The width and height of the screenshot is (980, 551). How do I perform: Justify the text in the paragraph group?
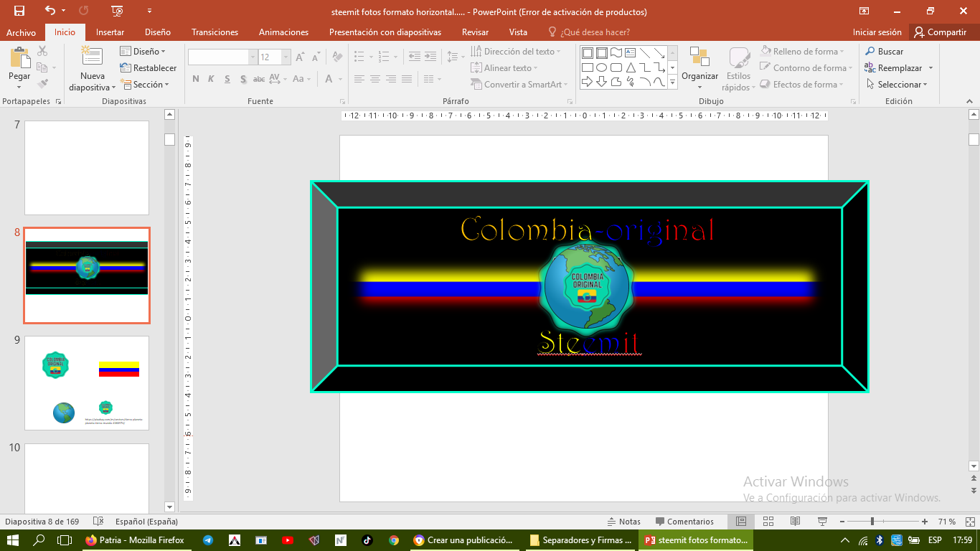click(407, 79)
